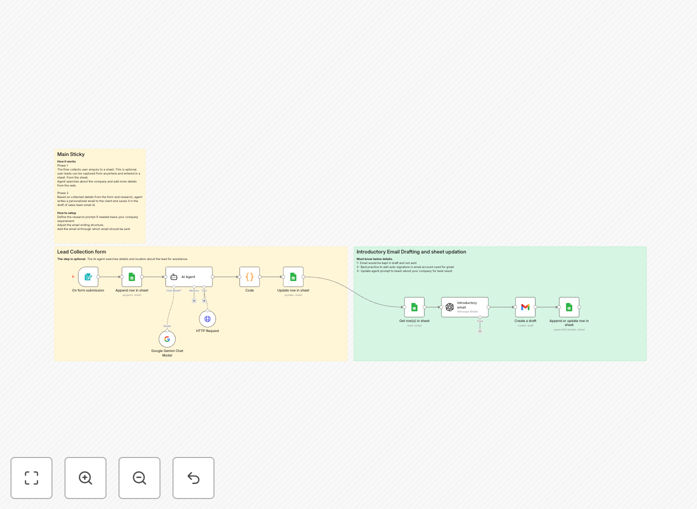Zoom out of the workflow canvas

click(139, 478)
